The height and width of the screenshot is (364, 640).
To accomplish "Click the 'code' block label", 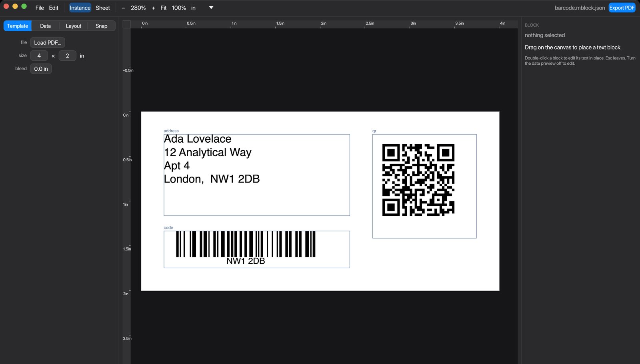I will click(168, 227).
